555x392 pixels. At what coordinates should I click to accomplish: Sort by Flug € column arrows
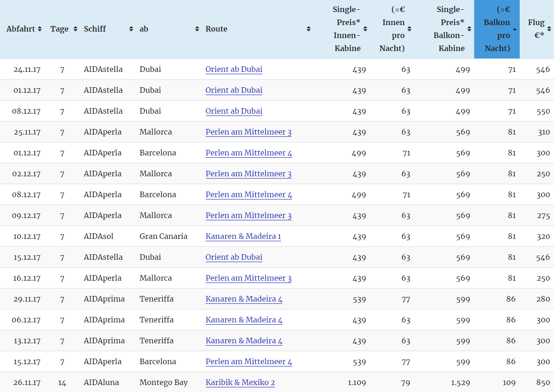pos(549,29)
